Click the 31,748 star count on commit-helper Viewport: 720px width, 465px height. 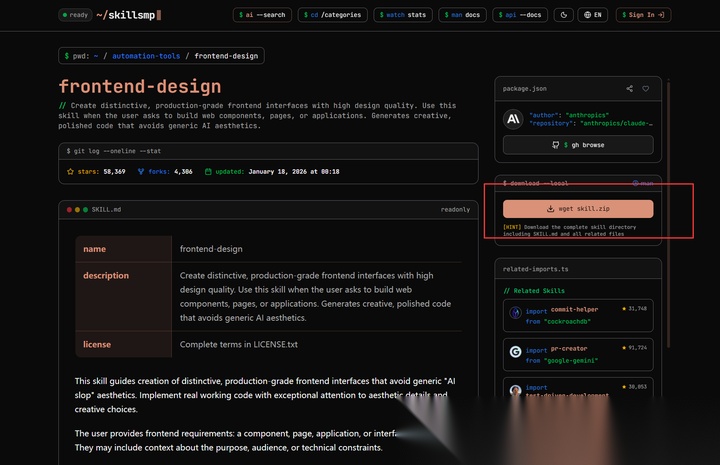[x=634, y=308]
